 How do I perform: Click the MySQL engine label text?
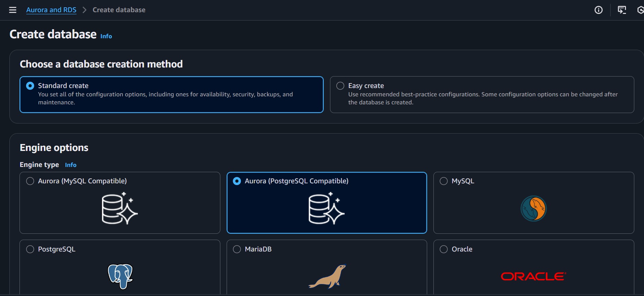tap(463, 181)
